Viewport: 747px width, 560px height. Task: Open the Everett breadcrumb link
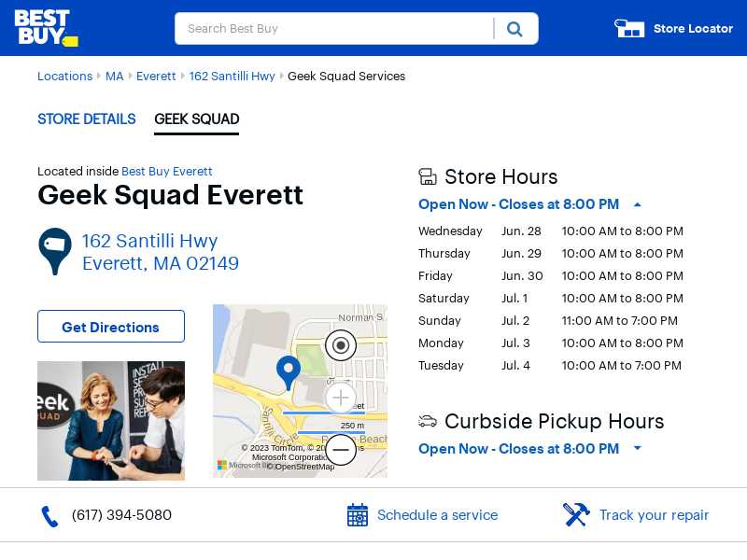tap(156, 77)
